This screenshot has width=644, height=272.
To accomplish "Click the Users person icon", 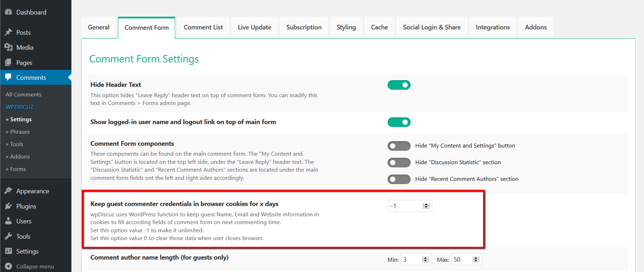I will (x=9, y=221).
